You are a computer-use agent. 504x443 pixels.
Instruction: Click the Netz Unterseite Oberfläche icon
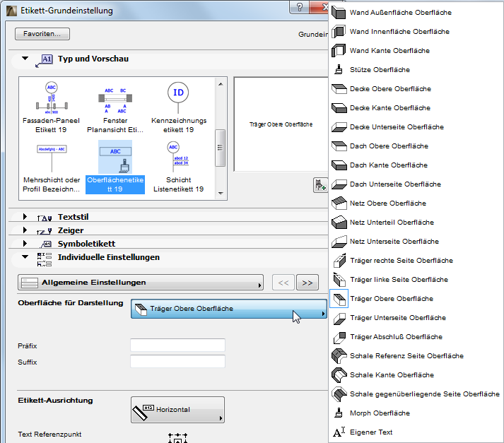point(339,241)
